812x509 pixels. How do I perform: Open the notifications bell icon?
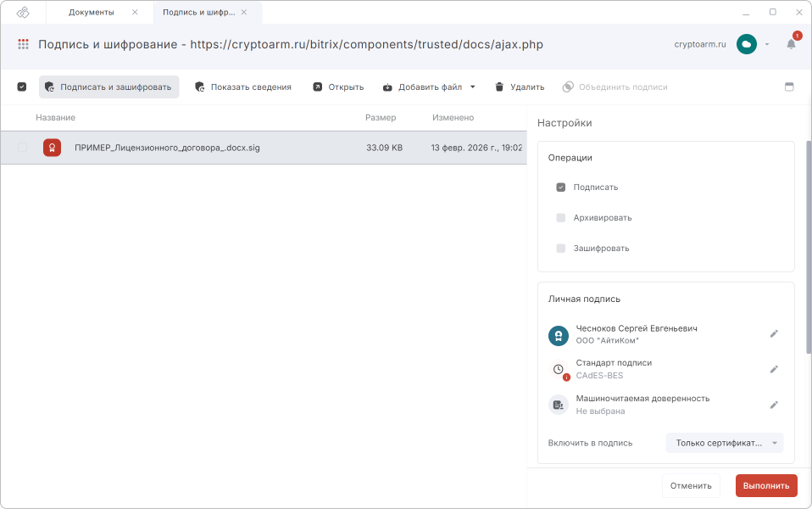(791, 44)
